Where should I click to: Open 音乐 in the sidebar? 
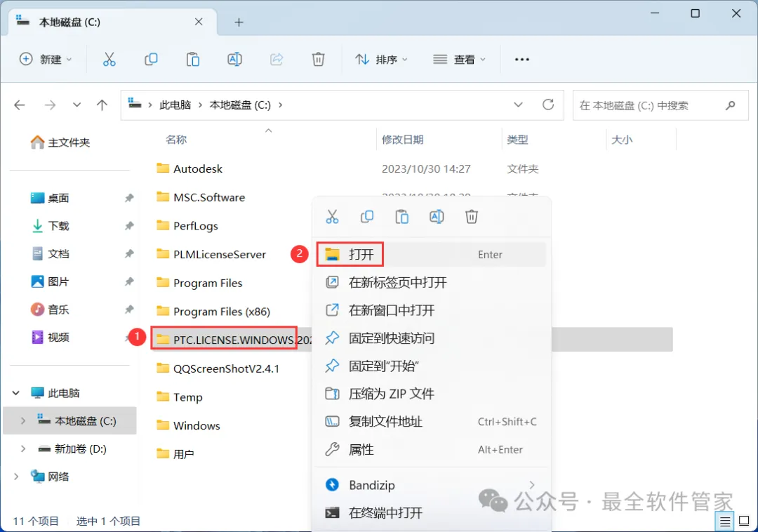click(51, 310)
